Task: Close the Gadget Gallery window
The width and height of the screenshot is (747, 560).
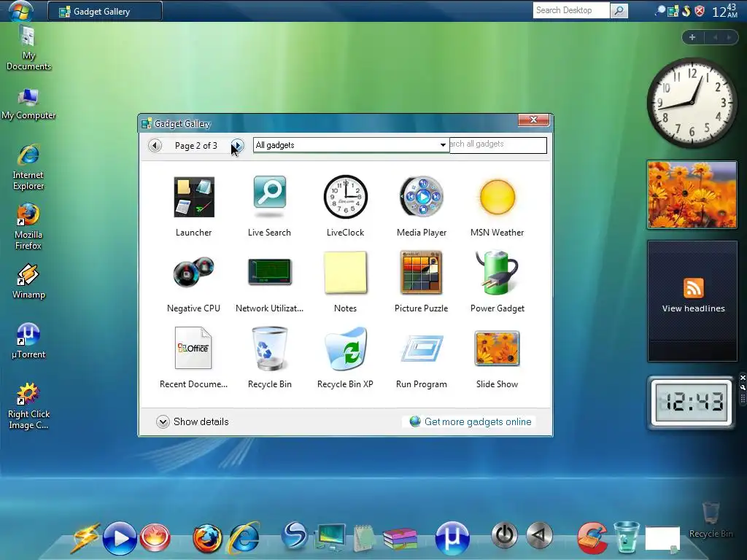Action: (533, 120)
